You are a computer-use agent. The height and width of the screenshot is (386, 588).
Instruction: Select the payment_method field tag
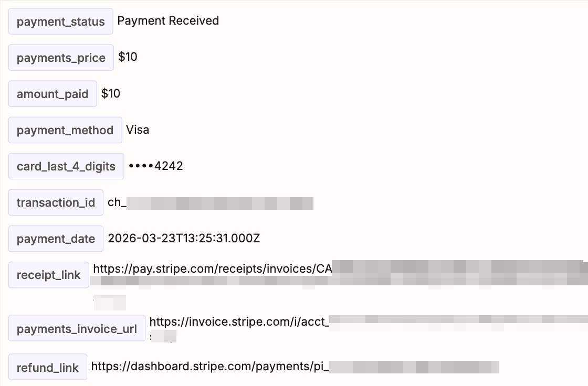[x=65, y=130]
